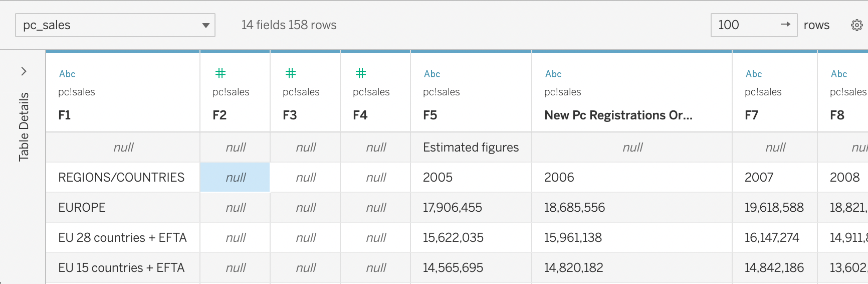Viewport: 868px width, 284px height.
Task: Select the highlighted null cell in F2
Action: (x=236, y=178)
